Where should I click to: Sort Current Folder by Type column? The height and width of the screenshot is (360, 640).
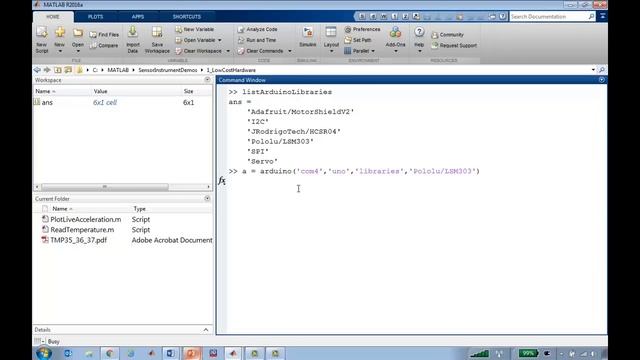pyautogui.click(x=140, y=209)
